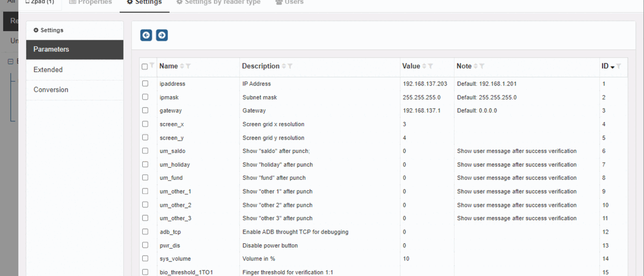Open filter icon in Description column
The height and width of the screenshot is (276, 644).
click(x=290, y=66)
